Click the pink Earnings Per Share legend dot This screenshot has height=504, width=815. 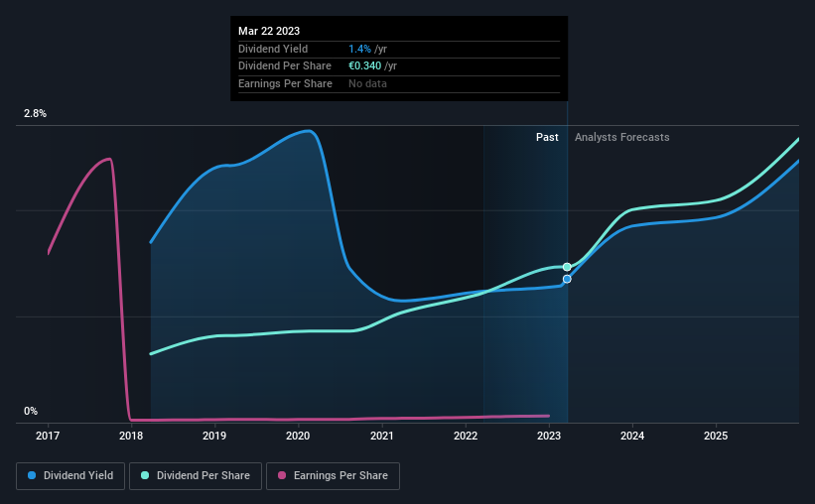tap(282, 475)
